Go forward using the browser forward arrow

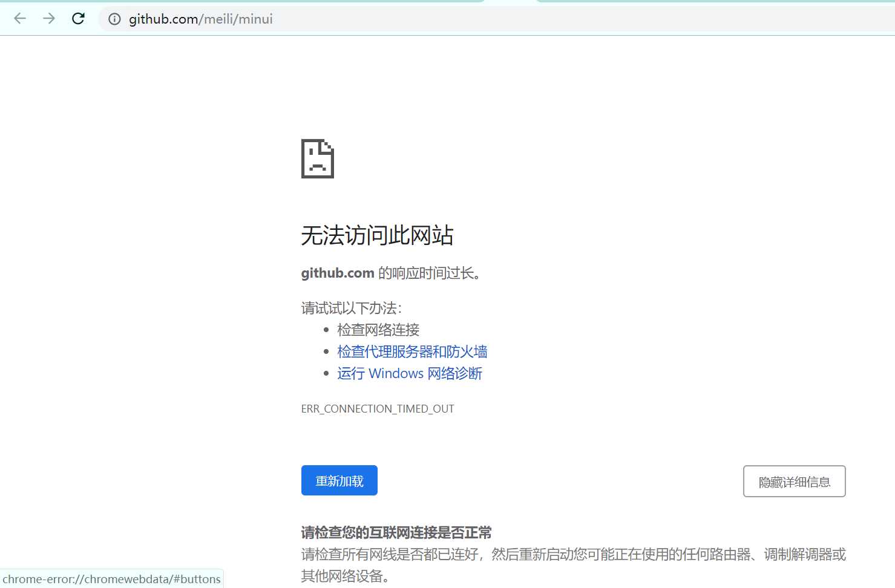coord(49,19)
